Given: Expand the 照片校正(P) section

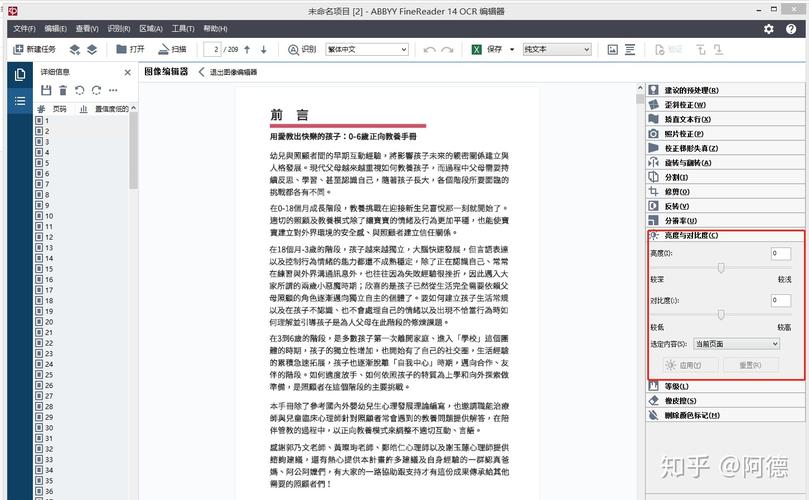Looking at the screenshot, I should pyautogui.click(x=724, y=133).
